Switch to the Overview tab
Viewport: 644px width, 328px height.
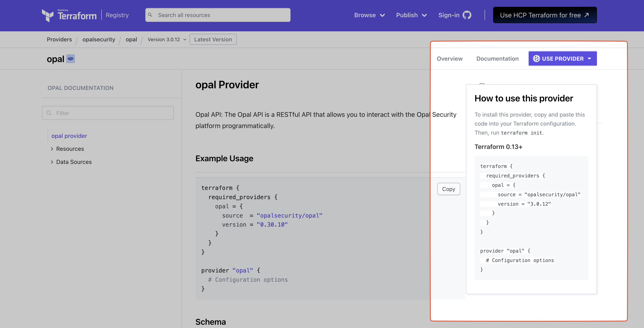click(450, 59)
